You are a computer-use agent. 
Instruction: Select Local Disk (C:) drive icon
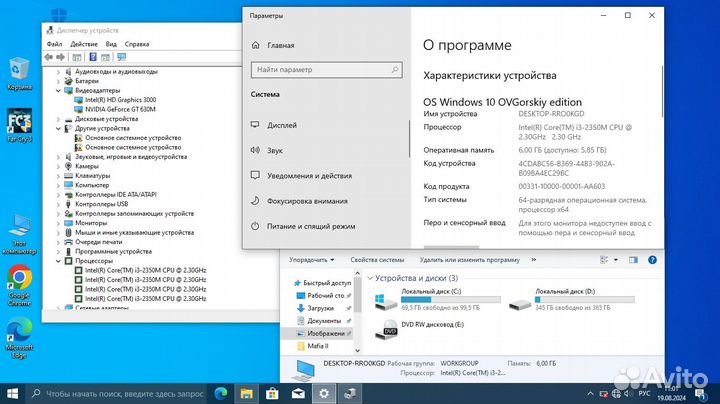point(386,302)
